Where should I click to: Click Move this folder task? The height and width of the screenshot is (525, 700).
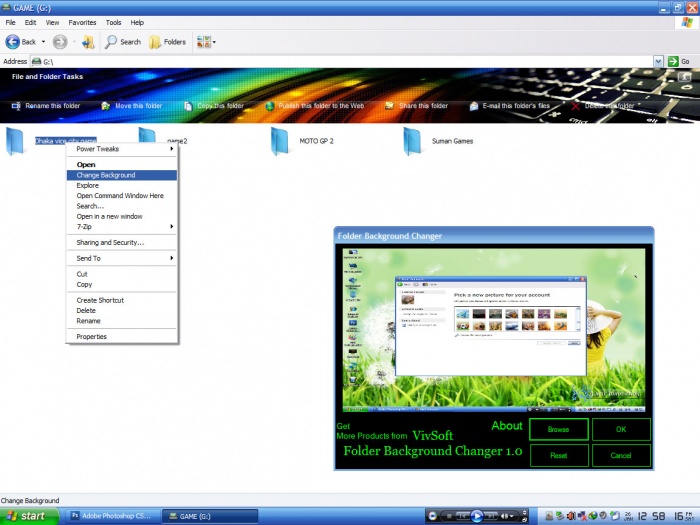pyautogui.click(x=132, y=106)
